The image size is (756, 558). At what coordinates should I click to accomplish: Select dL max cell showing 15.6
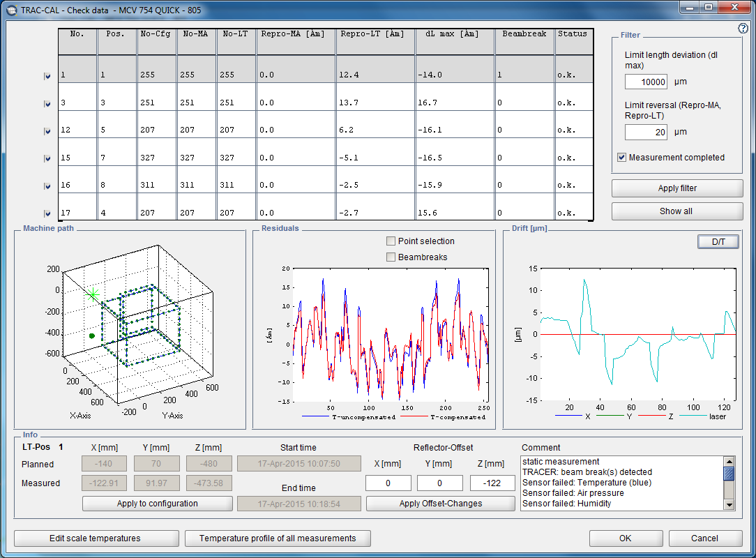(x=455, y=207)
